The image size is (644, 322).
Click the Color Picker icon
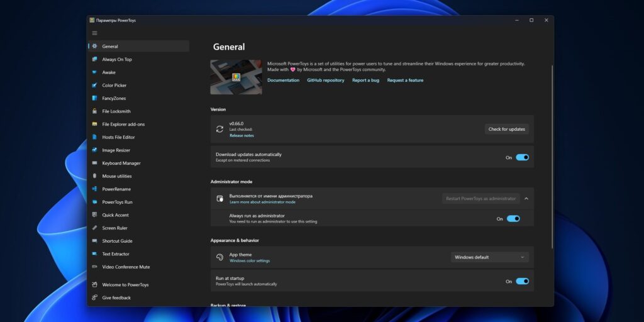[x=94, y=86]
